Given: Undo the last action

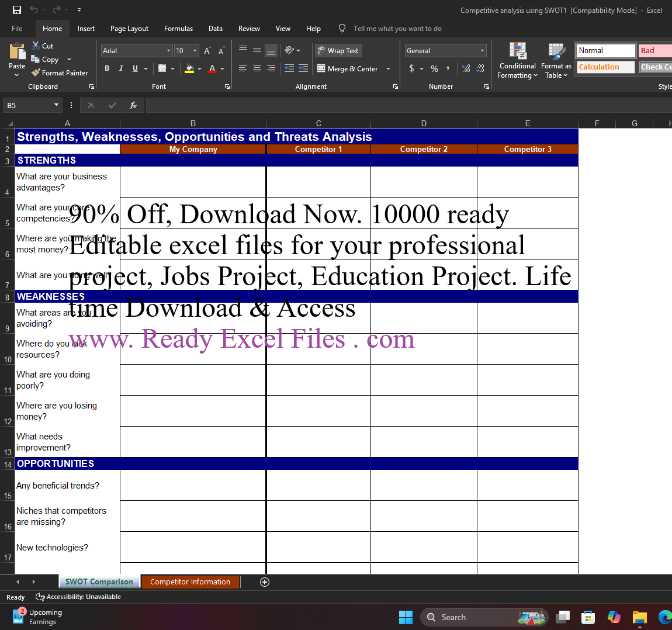Looking at the screenshot, I should [34, 10].
